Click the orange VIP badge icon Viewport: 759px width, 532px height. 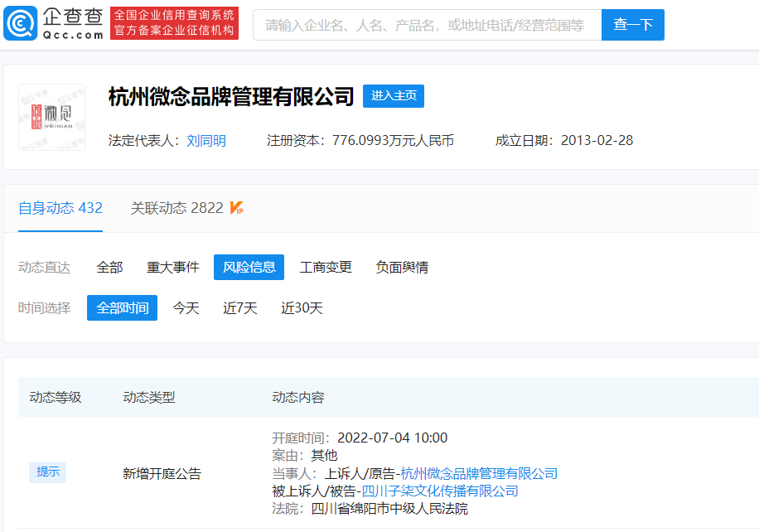pos(237,208)
